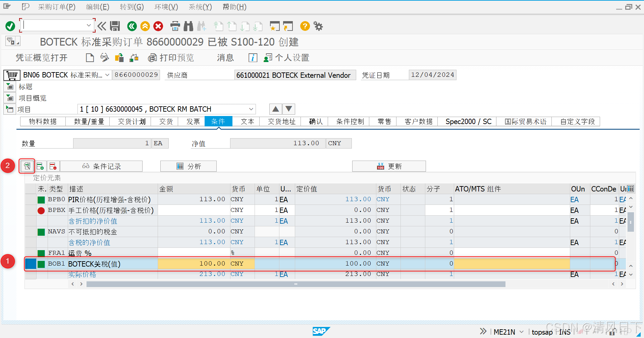Click the Print icon in toolbar
The image size is (644, 338).
175,26
